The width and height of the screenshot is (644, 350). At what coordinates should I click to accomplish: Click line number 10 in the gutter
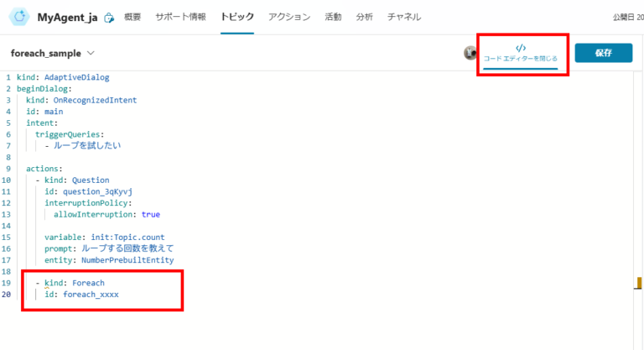pyautogui.click(x=8, y=180)
